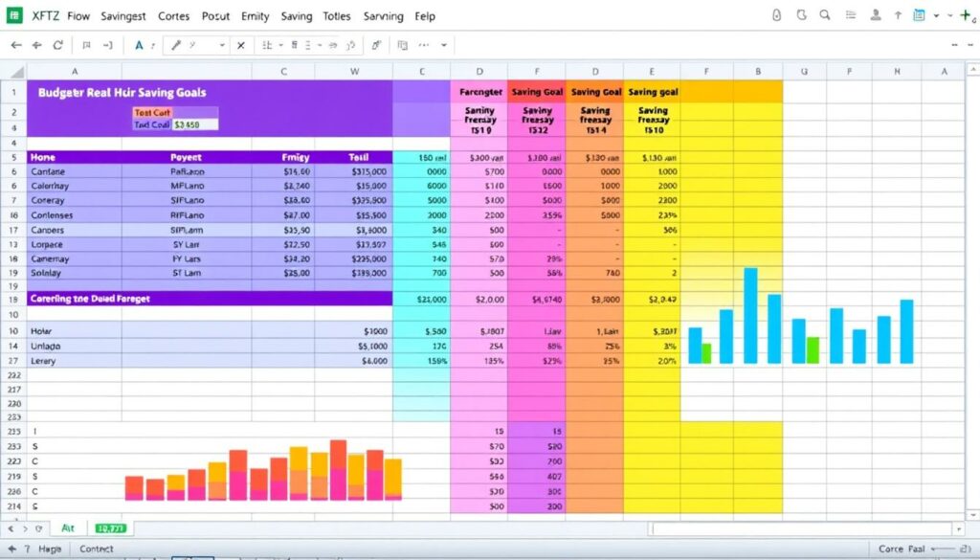This screenshot has width=980, height=560.
Task: Open the user profile icon
Action: pos(876,15)
